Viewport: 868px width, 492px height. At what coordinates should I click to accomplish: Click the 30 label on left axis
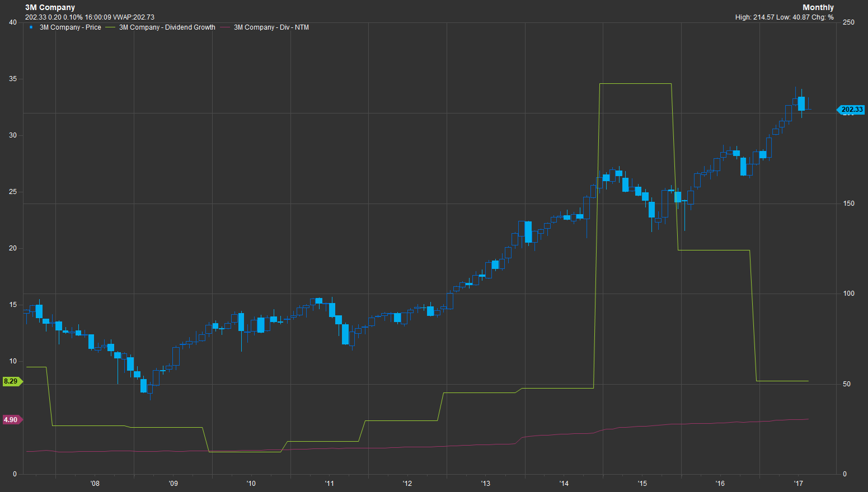13,135
